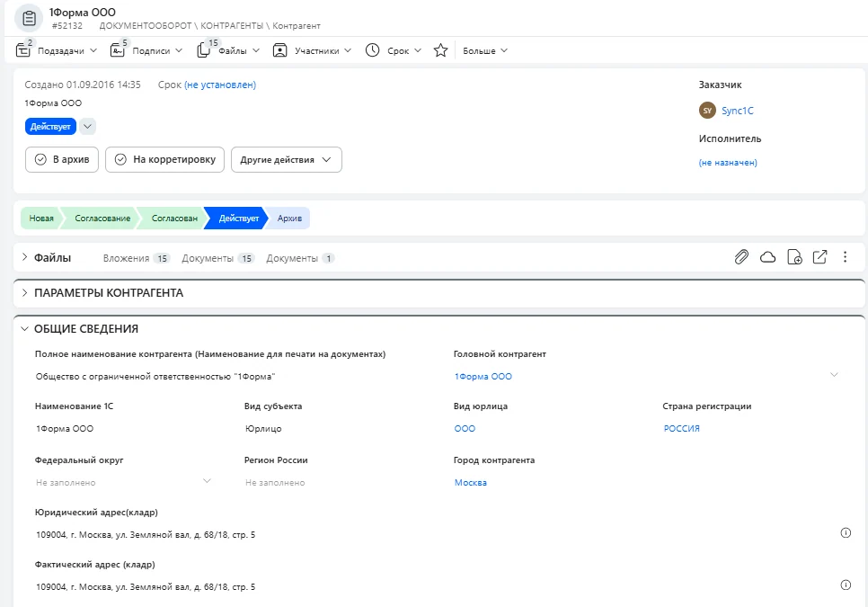
Task: Expand the Срок dropdown arrow
Action: tap(418, 50)
